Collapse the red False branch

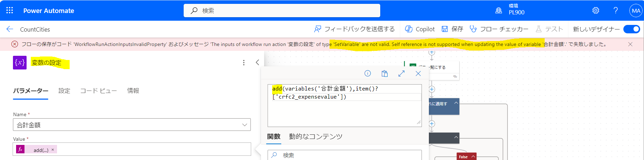click(x=473, y=156)
